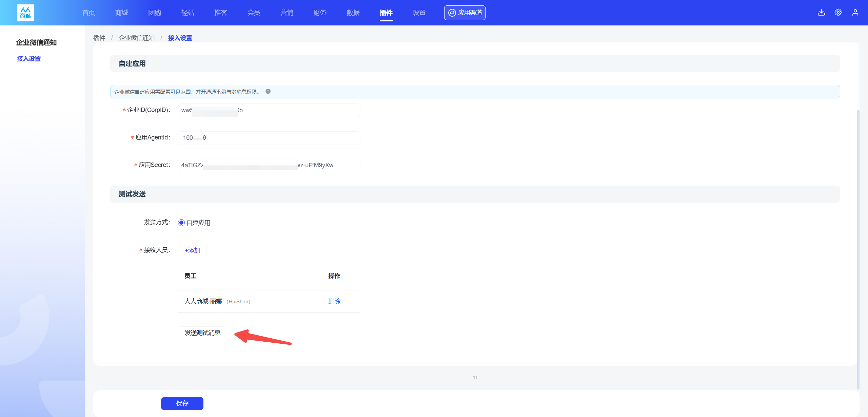Click the 保存 button
This screenshot has height=417, width=868.
click(x=182, y=403)
